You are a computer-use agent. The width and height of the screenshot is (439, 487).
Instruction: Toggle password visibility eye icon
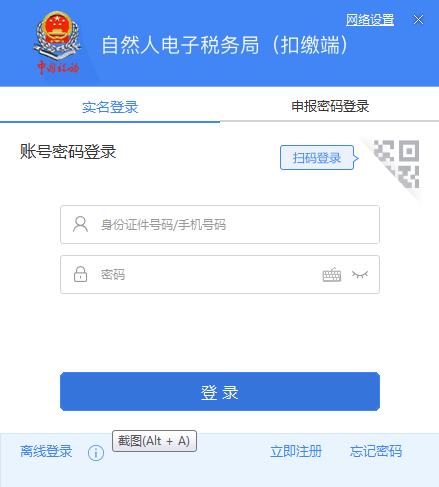tap(360, 274)
